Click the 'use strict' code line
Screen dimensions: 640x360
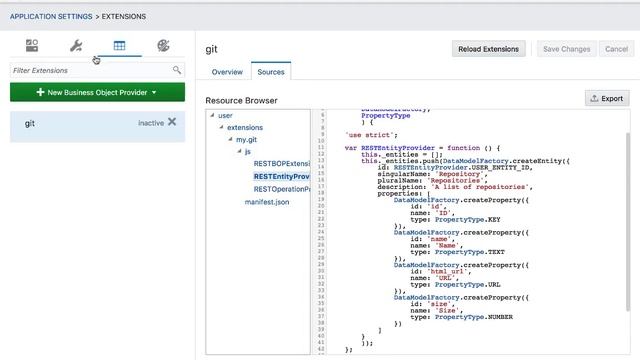(371, 135)
